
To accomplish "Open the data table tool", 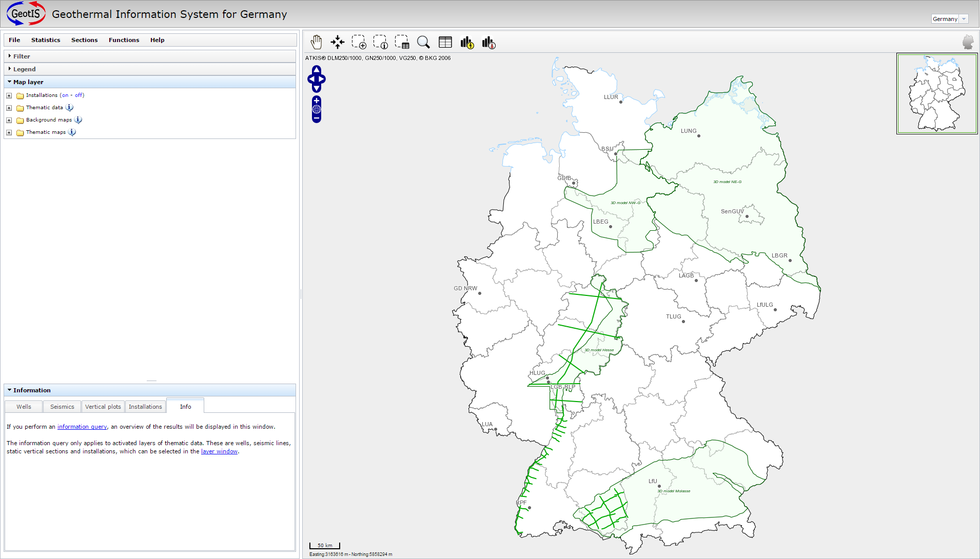I will 445,42.
